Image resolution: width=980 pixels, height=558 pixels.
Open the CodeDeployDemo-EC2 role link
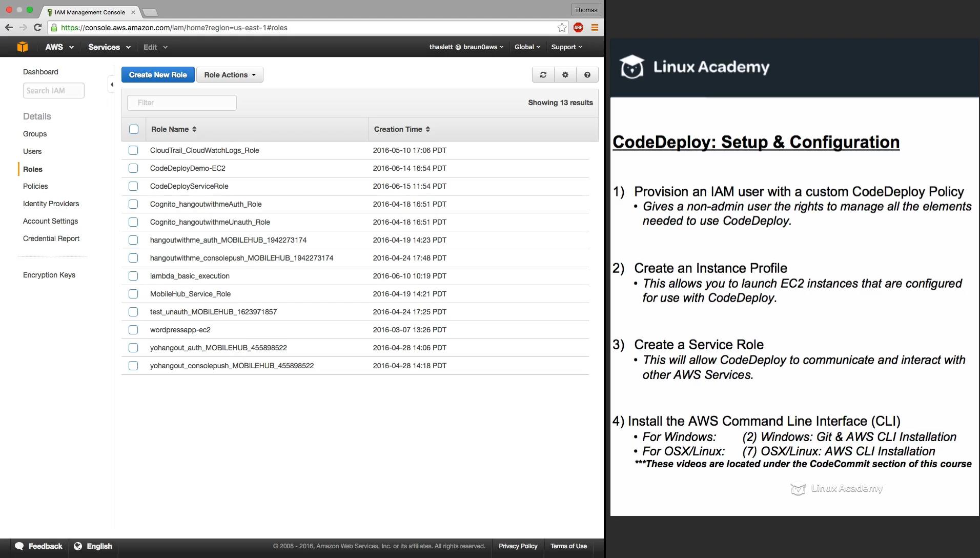(x=188, y=168)
